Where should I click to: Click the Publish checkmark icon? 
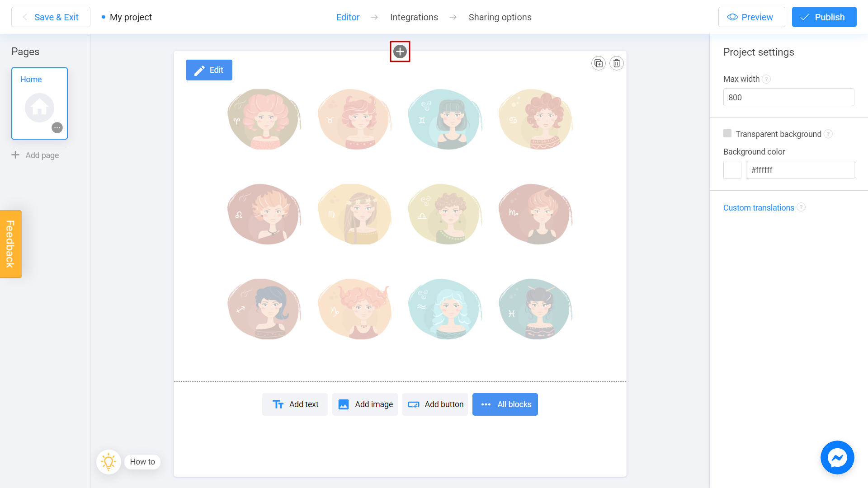tap(806, 17)
